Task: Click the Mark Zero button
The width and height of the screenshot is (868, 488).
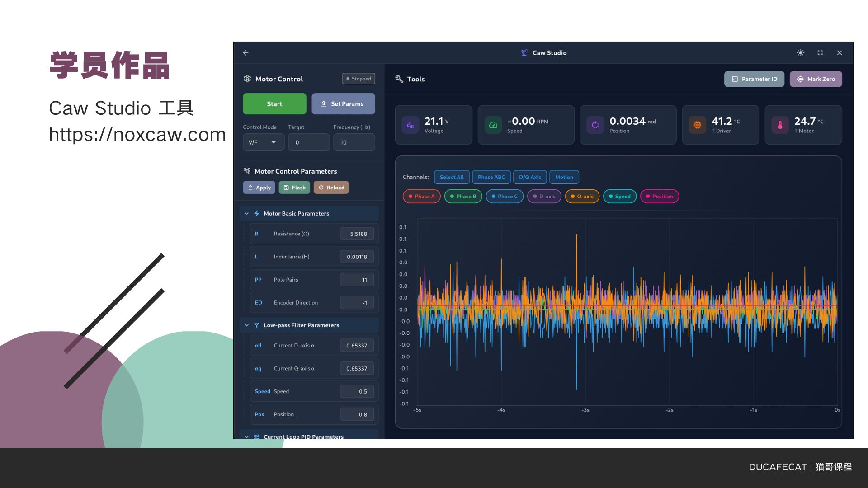Action: pos(816,79)
